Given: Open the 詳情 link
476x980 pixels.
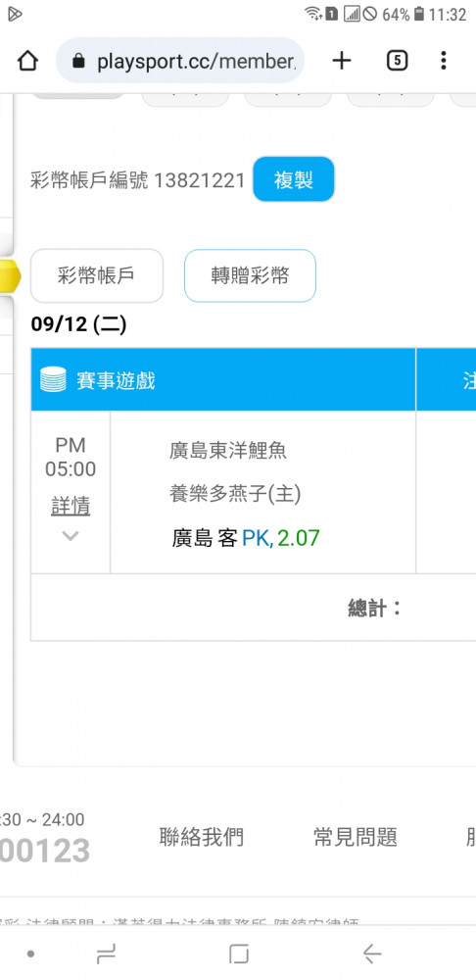Looking at the screenshot, I should [71, 506].
